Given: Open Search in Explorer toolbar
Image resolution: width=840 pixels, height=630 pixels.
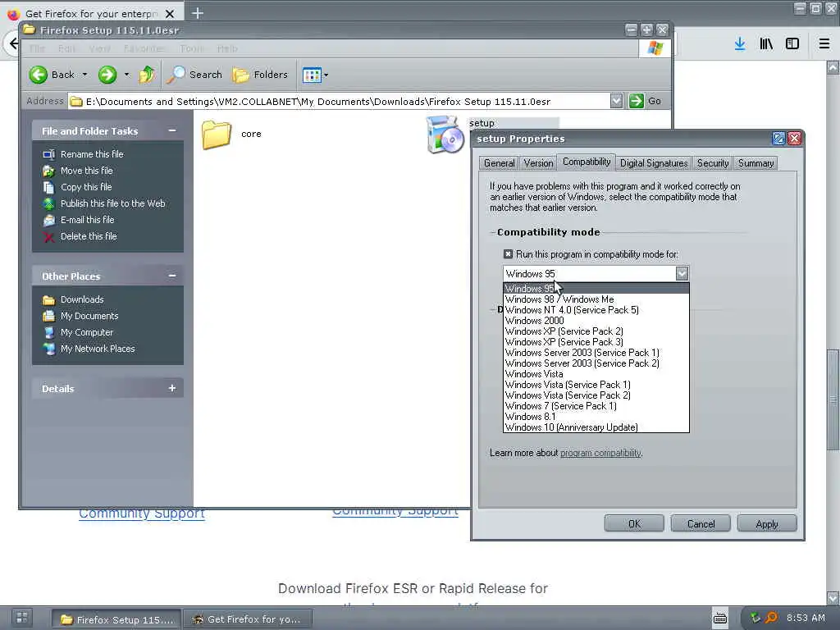Looking at the screenshot, I should [x=194, y=75].
